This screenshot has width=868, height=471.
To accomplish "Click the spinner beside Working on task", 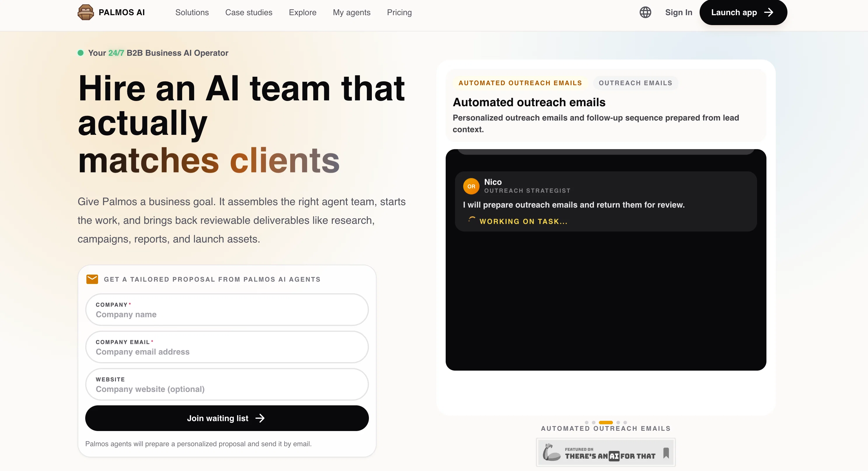I will pyautogui.click(x=471, y=220).
